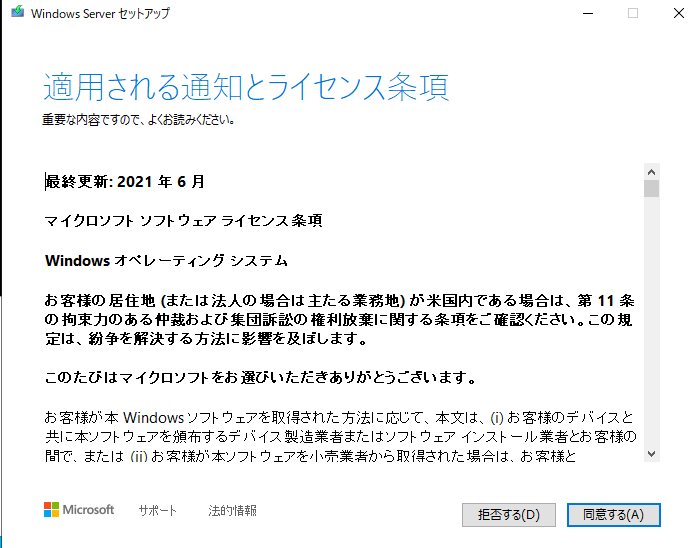Click the Windows Server setup title bar icon

pyautogui.click(x=18, y=12)
